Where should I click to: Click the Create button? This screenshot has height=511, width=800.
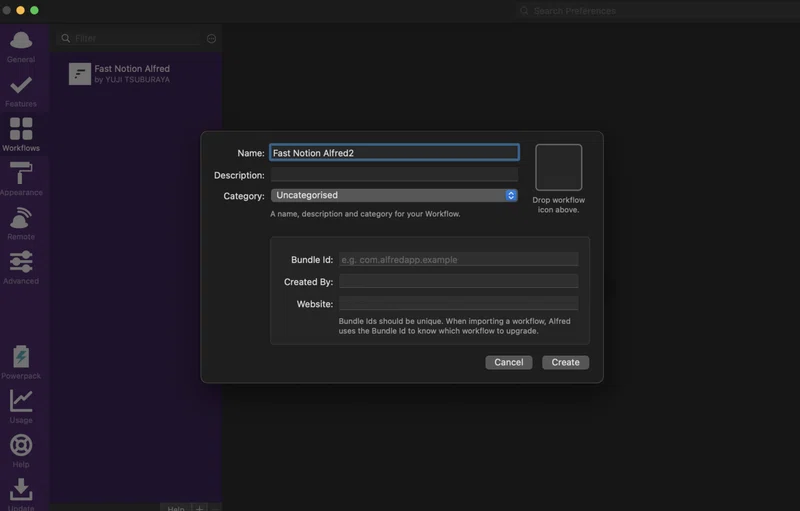[565, 362]
